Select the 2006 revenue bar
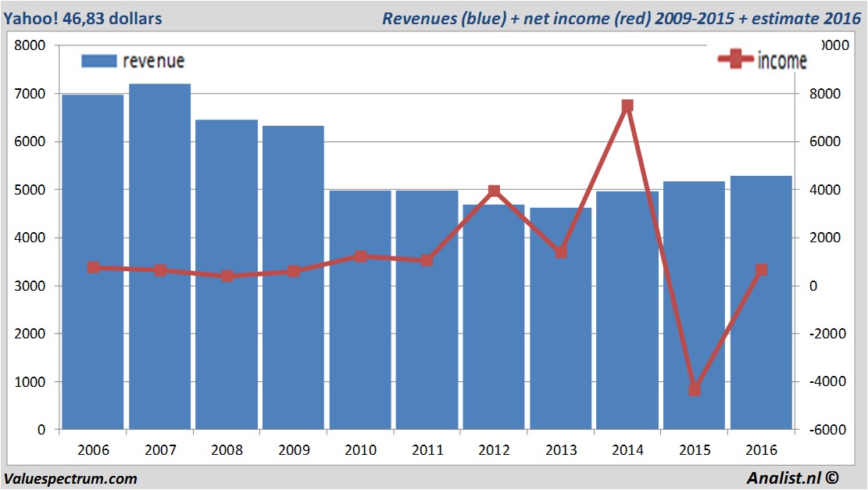This screenshot has height=490, width=868. pos(93,262)
